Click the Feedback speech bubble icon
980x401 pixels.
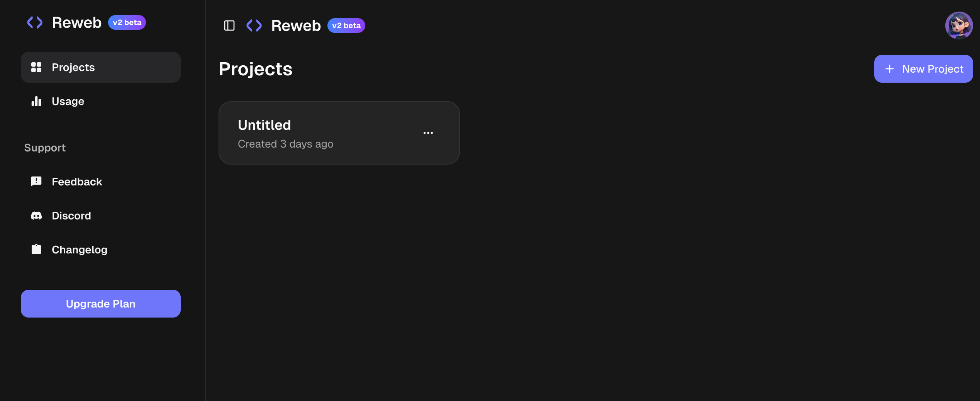pos(36,181)
